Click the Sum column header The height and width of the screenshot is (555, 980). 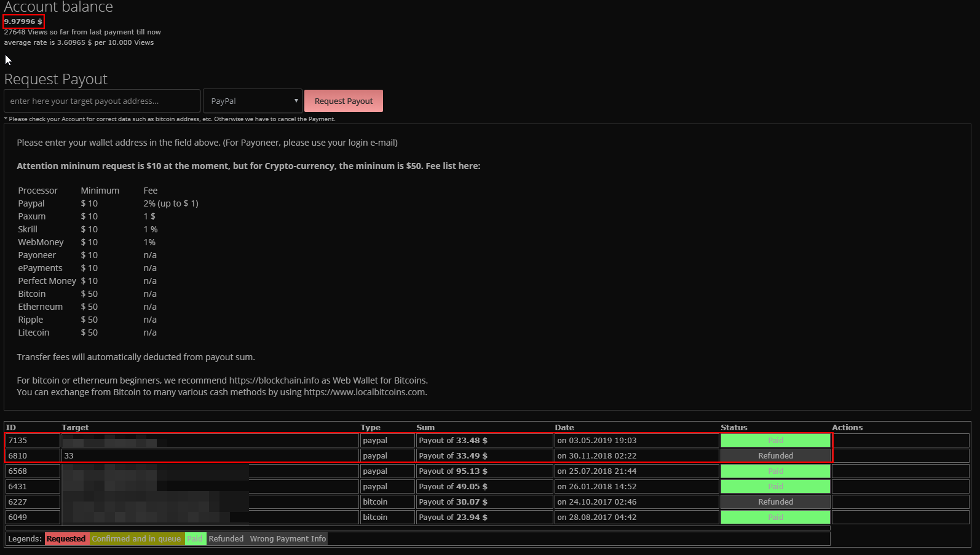tap(425, 428)
